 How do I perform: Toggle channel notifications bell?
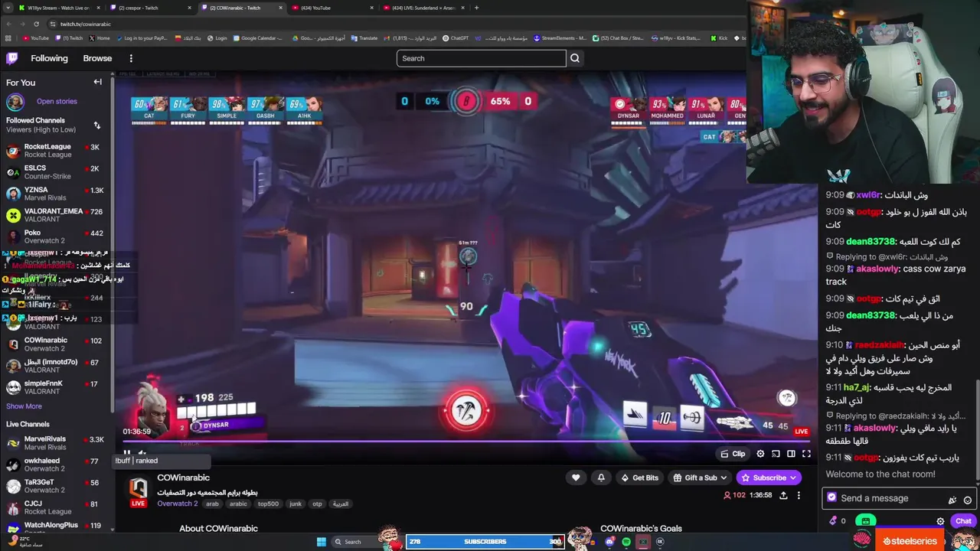coord(601,478)
